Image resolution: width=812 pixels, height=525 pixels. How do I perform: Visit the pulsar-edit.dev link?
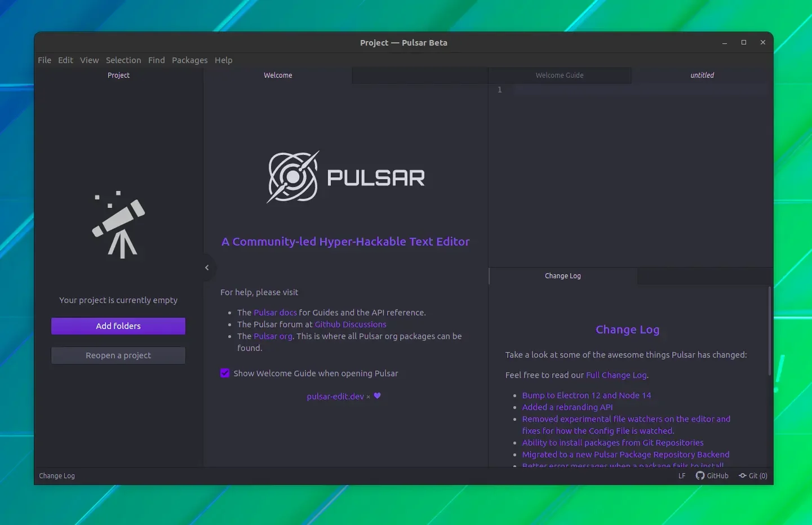[335, 397]
